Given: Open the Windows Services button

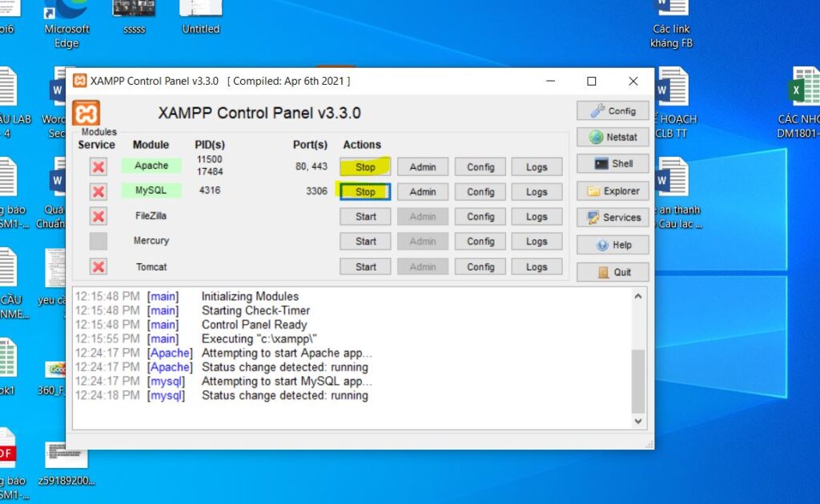Looking at the screenshot, I should pyautogui.click(x=613, y=218).
